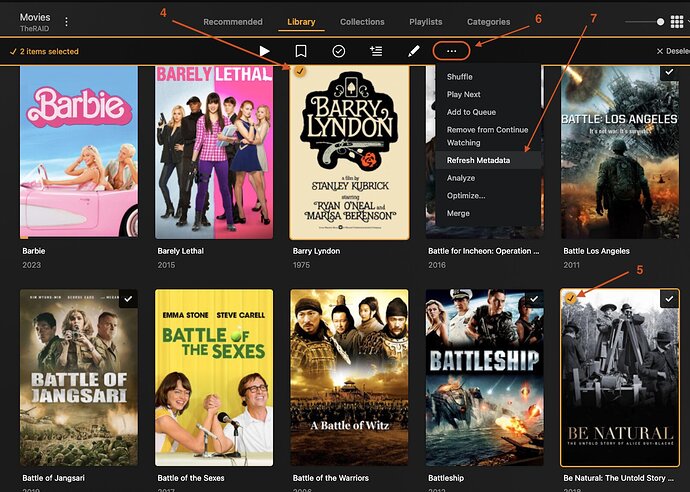This screenshot has height=492, width=690.
Task: Open the Battle of the Sexes poster
Action: (214, 377)
